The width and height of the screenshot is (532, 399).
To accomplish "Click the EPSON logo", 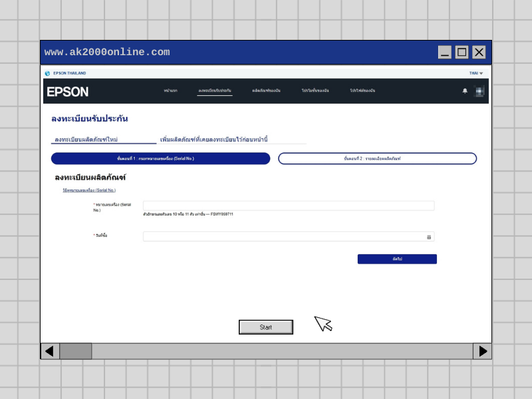I will pyautogui.click(x=68, y=92).
